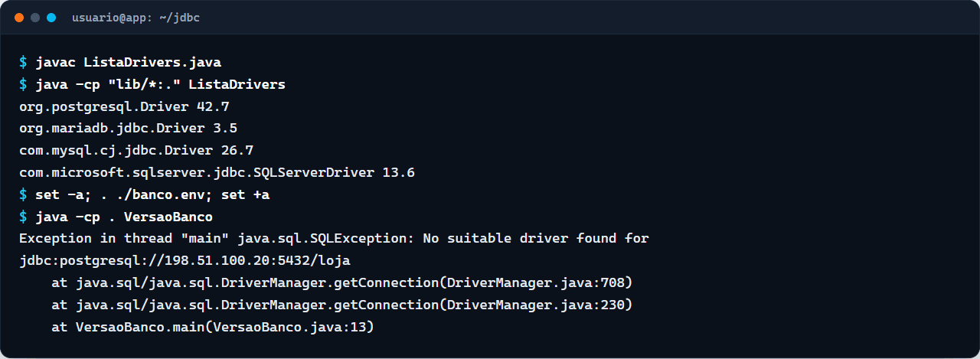Screen dimensions: 980x359
Task: Click the window title "usuario@app: ~/jdbc"
Action: tap(136, 18)
